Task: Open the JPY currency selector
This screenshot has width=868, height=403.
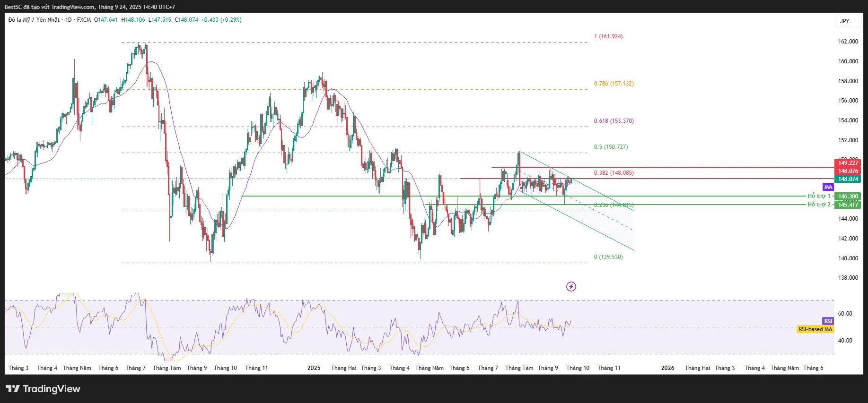Action: pos(845,21)
